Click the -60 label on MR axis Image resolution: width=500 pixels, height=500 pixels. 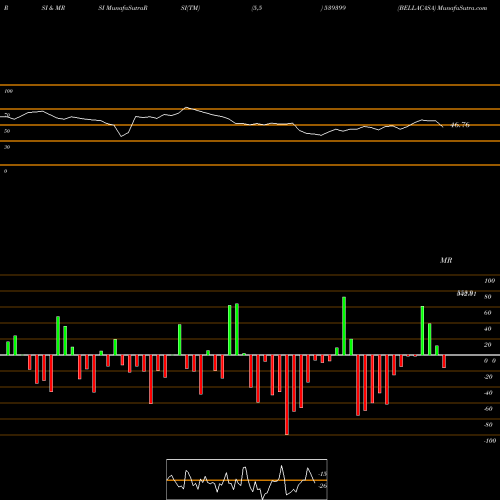pos(489,409)
